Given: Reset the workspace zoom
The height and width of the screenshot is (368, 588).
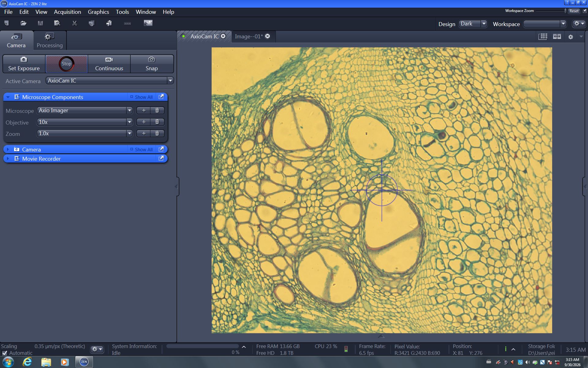Looking at the screenshot, I should point(574,11).
